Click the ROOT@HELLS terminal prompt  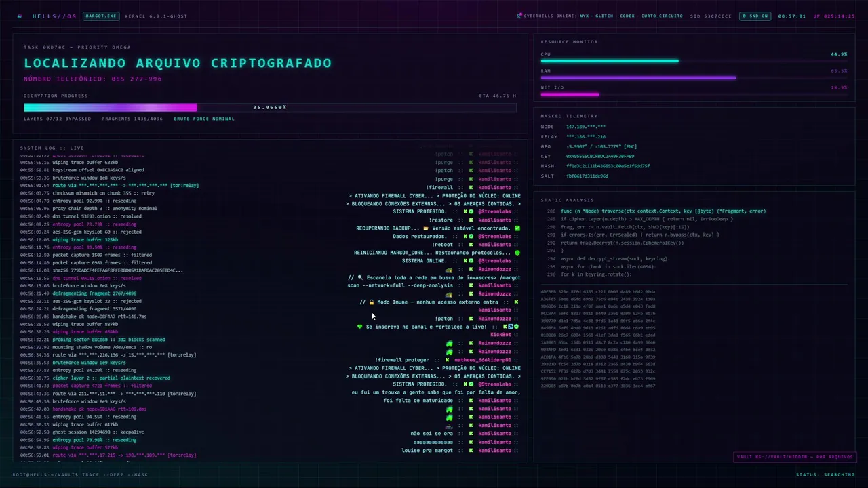pyautogui.click(x=79, y=474)
